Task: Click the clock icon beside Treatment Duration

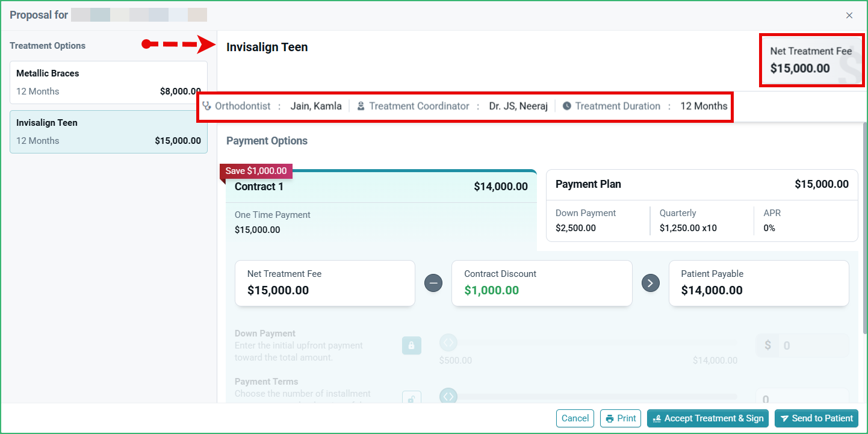Action: pos(567,106)
